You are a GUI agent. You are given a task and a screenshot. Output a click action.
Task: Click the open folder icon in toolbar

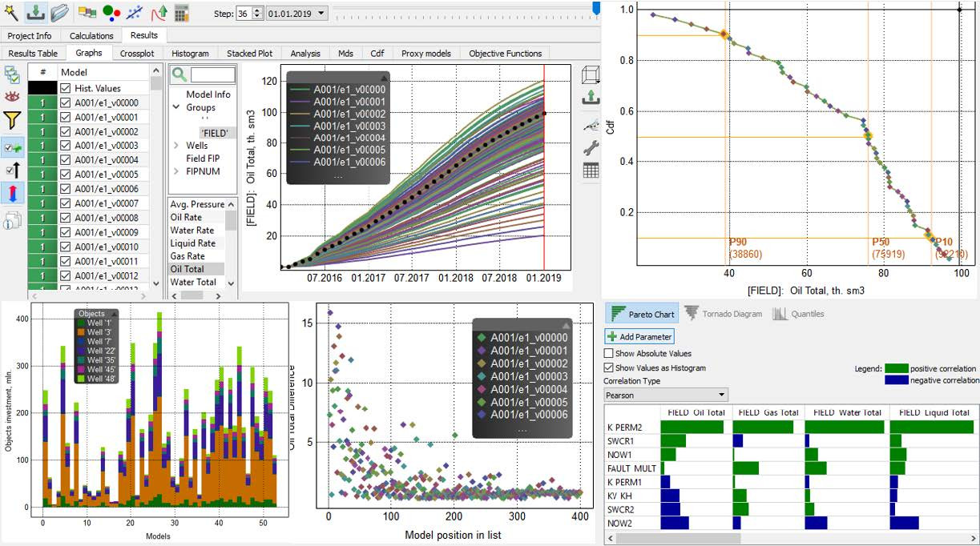tap(59, 12)
